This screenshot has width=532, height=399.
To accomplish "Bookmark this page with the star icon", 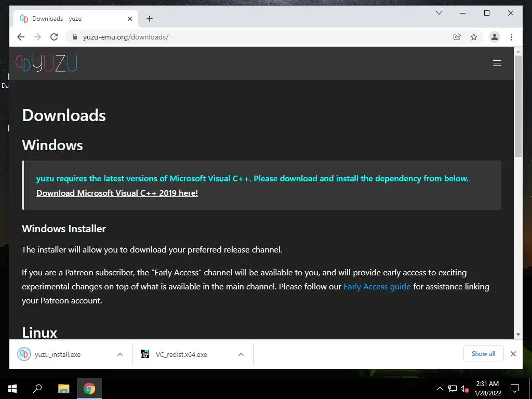I will (x=474, y=37).
